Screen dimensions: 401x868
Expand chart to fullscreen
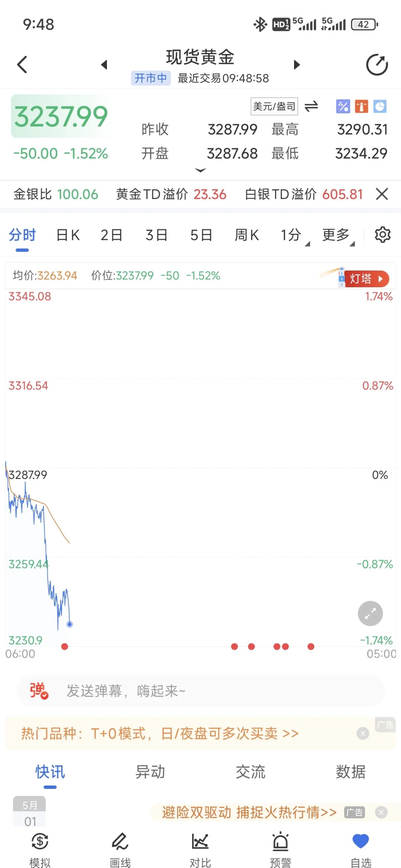370,613
